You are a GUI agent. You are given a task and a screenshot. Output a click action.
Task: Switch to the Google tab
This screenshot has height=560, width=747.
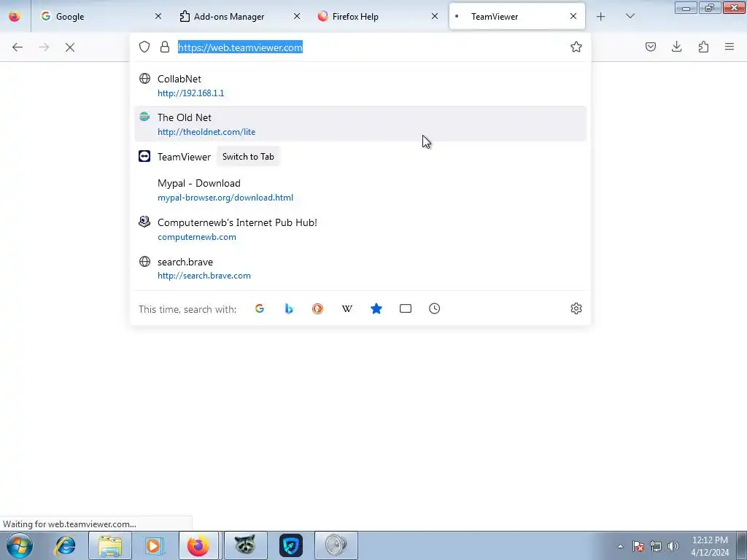[x=101, y=16]
